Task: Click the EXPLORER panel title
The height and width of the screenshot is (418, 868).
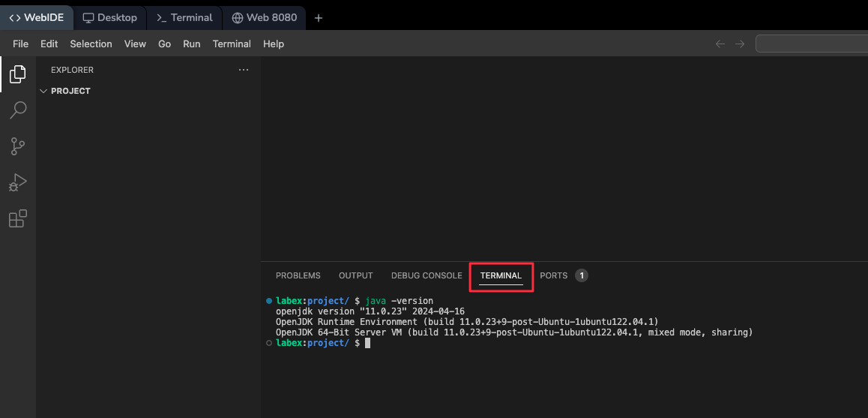Action: pyautogui.click(x=72, y=70)
